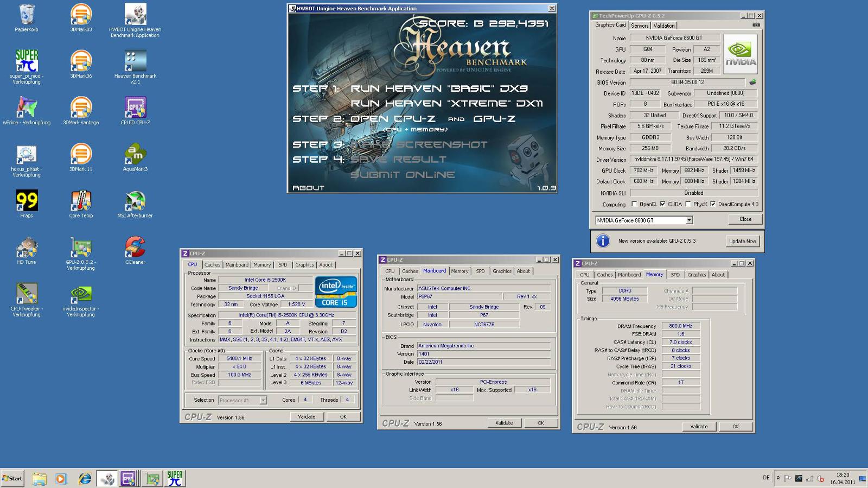Click OK in CPU-Z Mainboard window
Viewport: 868px width, 488px height.
[x=540, y=423]
